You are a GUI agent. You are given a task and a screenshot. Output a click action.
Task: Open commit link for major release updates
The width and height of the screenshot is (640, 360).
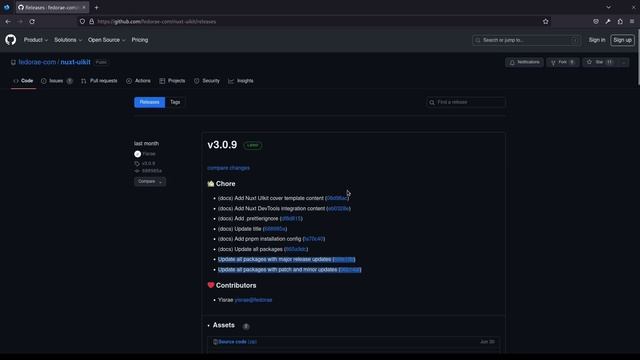coord(344,260)
